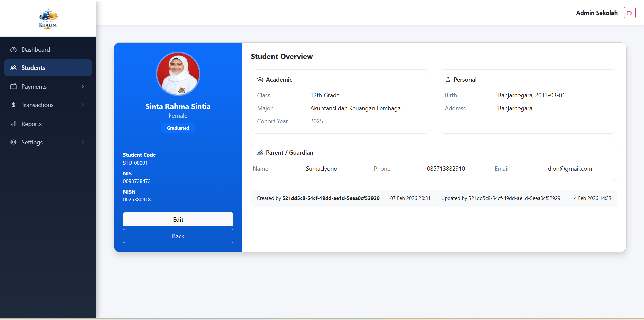Click the student profile photo

[178, 74]
